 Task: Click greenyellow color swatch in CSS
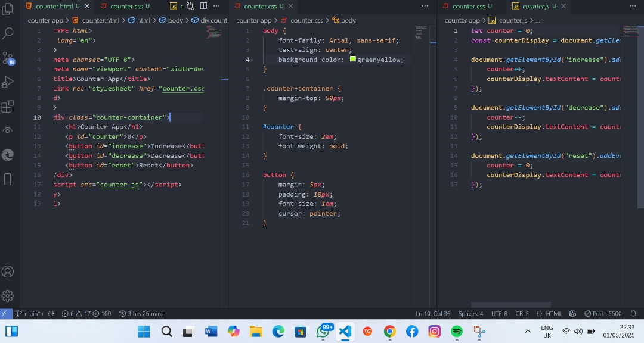tap(353, 59)
